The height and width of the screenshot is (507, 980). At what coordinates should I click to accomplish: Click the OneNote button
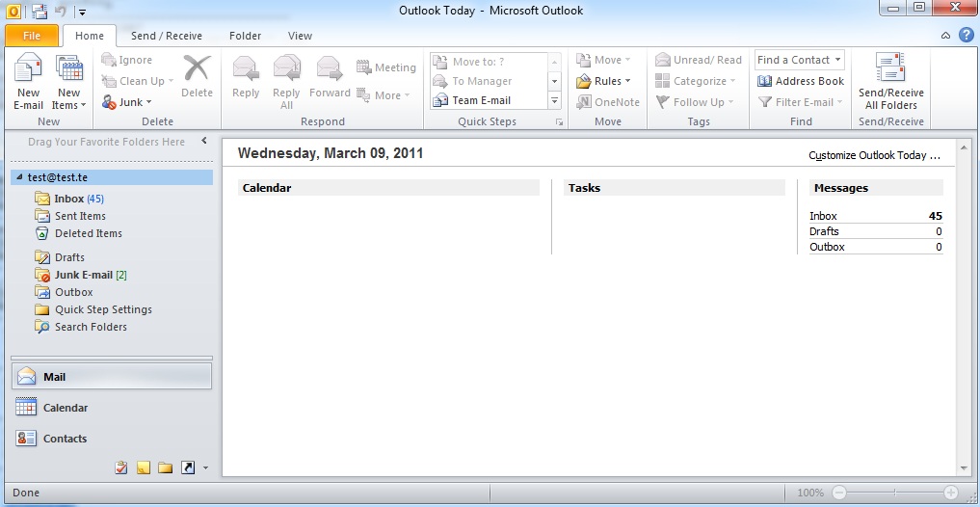point(607,102)
